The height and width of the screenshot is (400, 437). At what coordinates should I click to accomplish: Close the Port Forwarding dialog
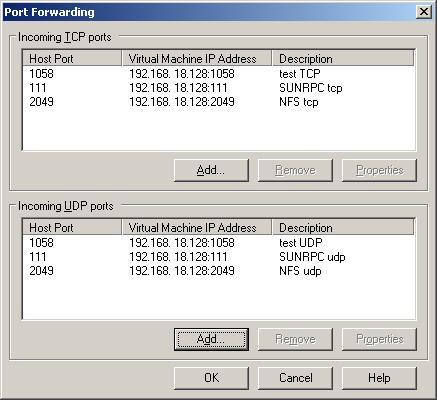click(x=424, y=12)
